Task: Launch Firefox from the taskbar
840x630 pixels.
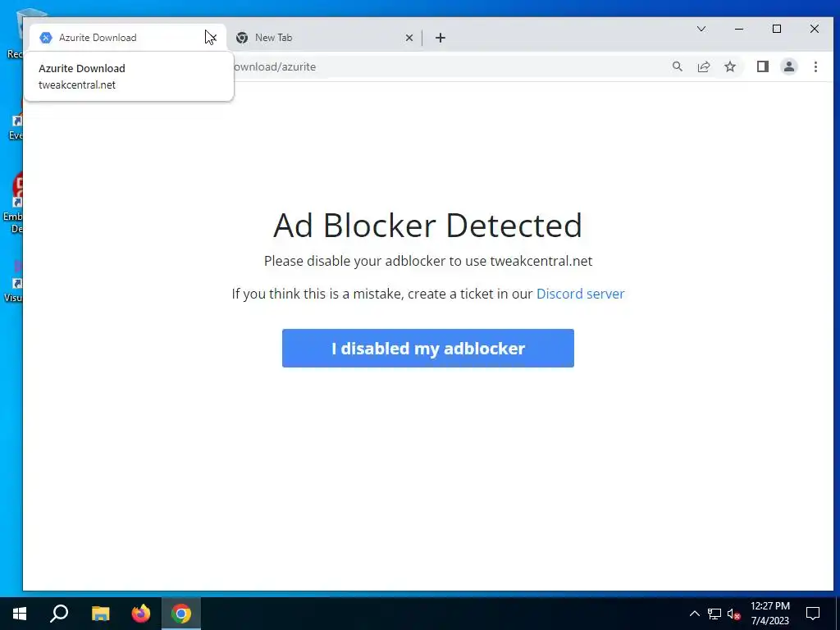Action: [x=141, y=614]
